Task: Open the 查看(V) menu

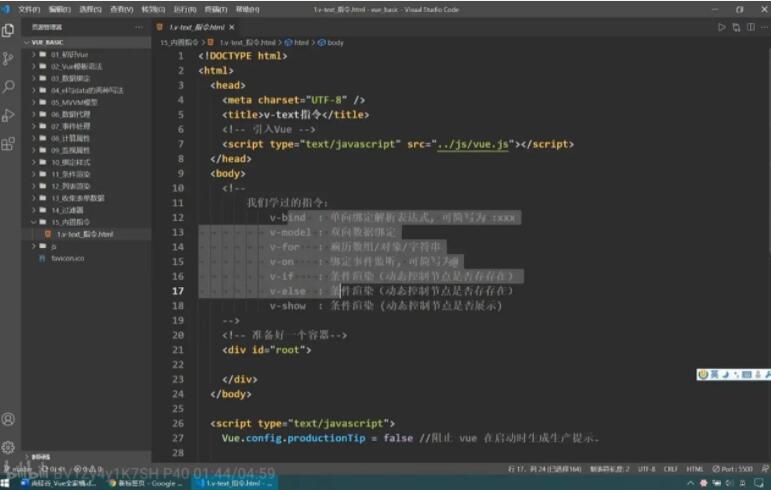Action: click(x=121, y=9)
